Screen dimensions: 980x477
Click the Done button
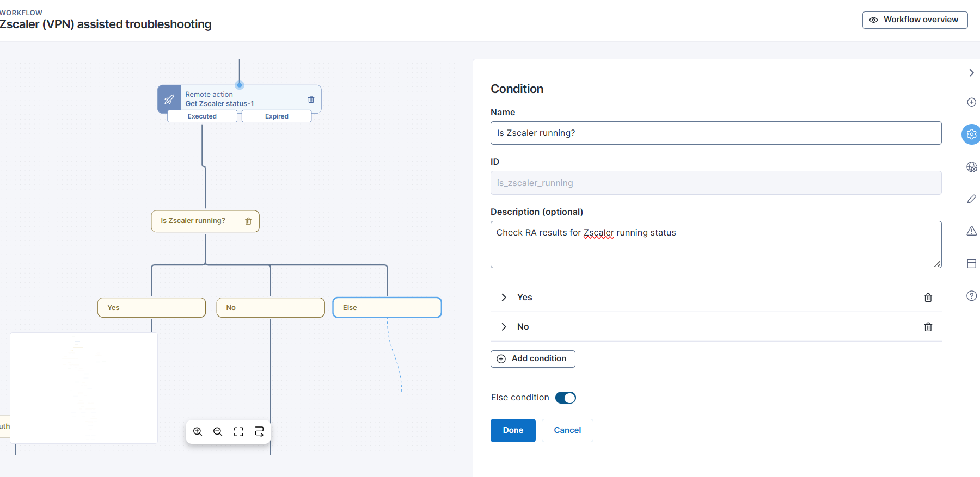[512, 430]
